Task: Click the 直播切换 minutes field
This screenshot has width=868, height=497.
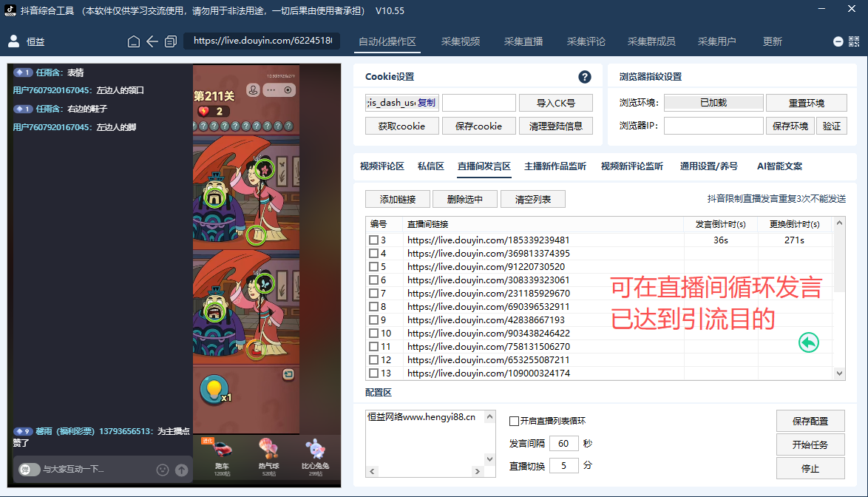Action: [x=563, y=465]
